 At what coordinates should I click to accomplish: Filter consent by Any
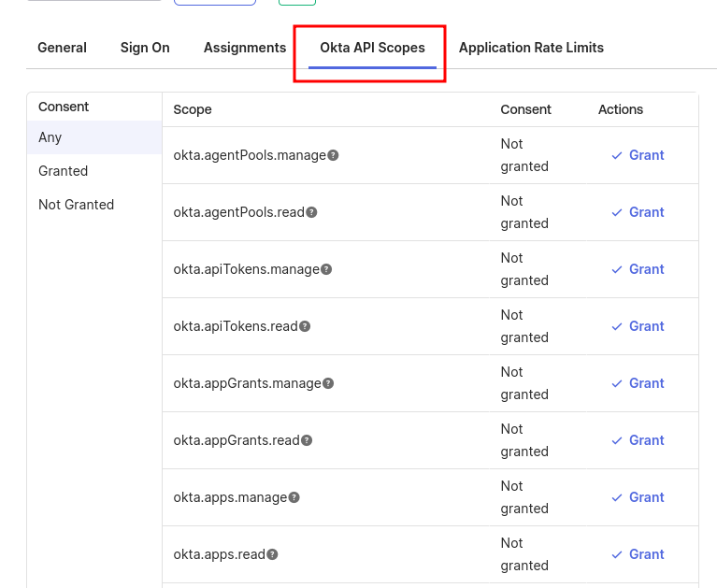(x=94, y=137)
